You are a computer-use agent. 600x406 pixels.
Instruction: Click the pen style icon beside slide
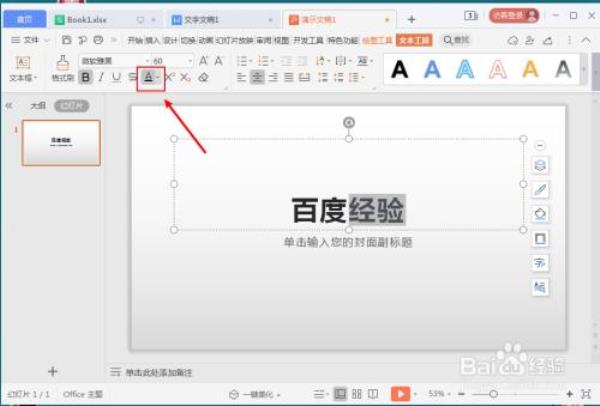540,190
